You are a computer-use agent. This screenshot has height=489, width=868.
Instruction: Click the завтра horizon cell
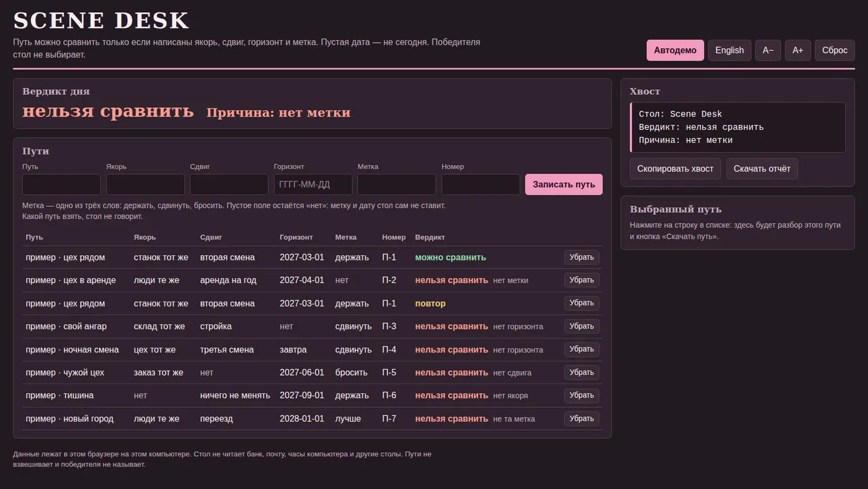coord(293,349)
